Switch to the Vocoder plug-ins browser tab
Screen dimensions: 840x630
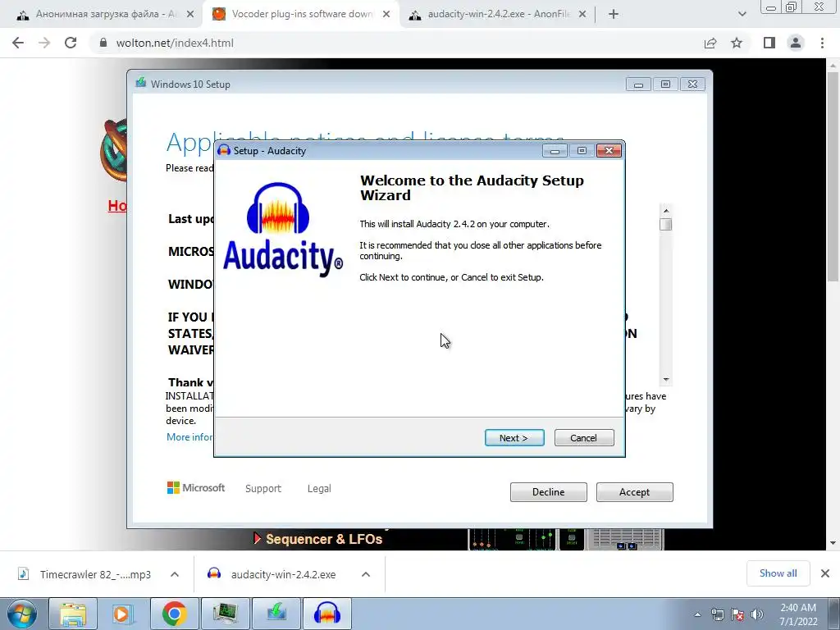[301, 14]
